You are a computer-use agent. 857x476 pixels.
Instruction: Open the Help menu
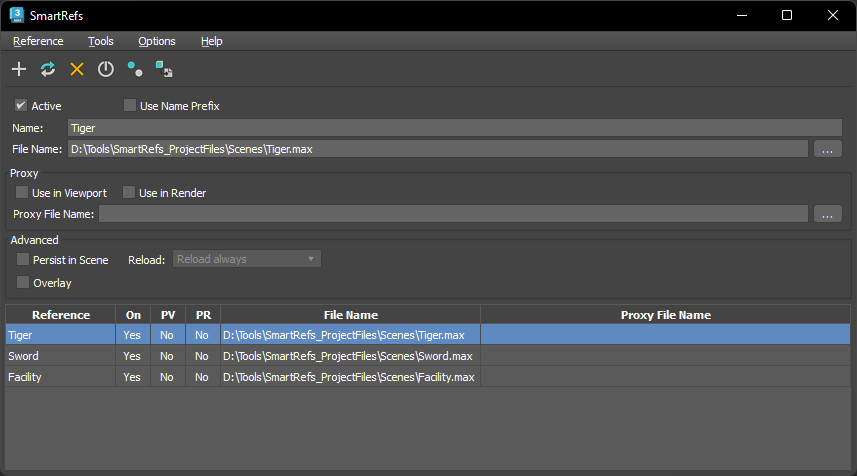coord(212,42)
